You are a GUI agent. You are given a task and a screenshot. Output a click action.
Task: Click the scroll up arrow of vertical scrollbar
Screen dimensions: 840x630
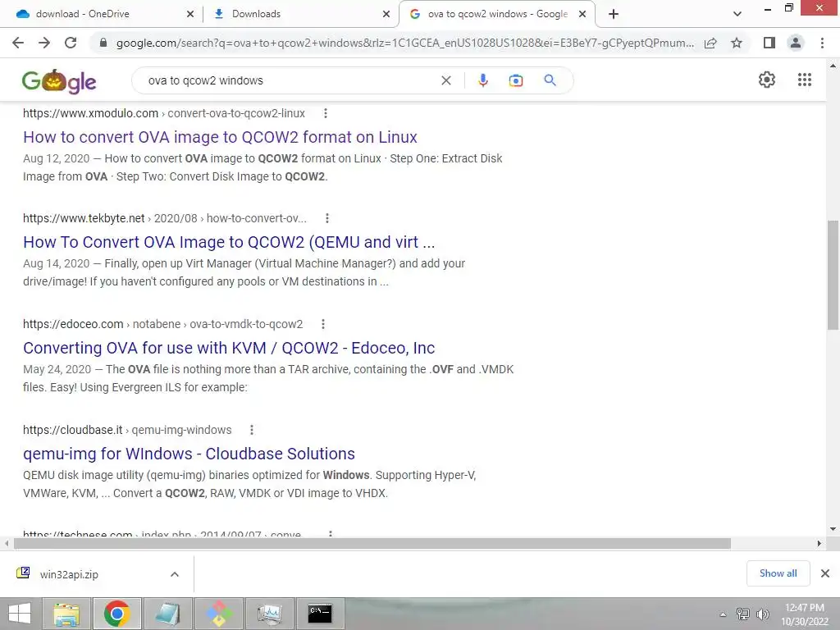pos(833,66)
